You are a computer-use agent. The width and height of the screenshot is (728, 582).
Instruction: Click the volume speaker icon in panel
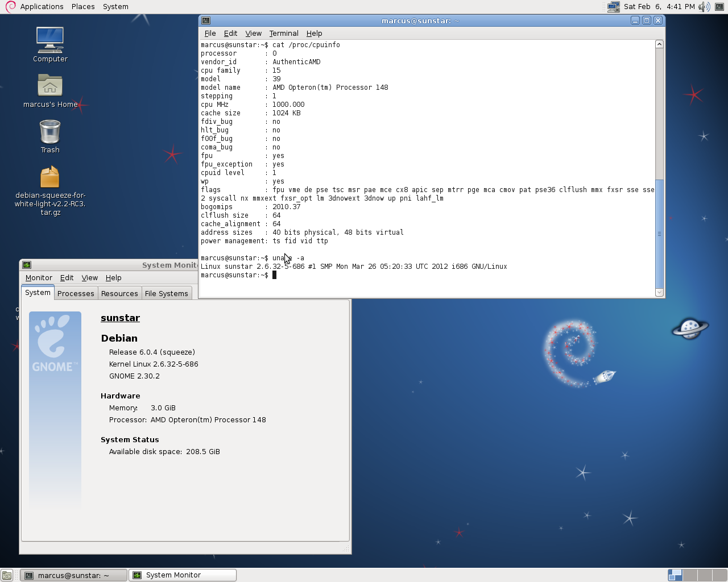704,7
